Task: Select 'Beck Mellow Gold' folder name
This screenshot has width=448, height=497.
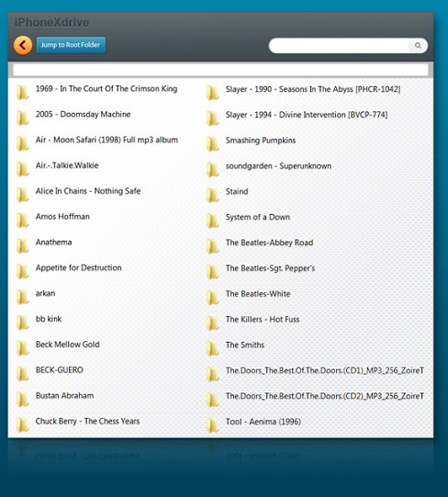Action: [x=67, y=345]
